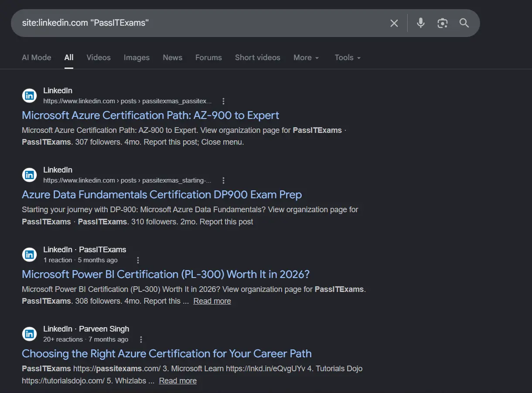Start voice search with the microphone icon
Screen dimensions: 532x393
pos(421,23)
